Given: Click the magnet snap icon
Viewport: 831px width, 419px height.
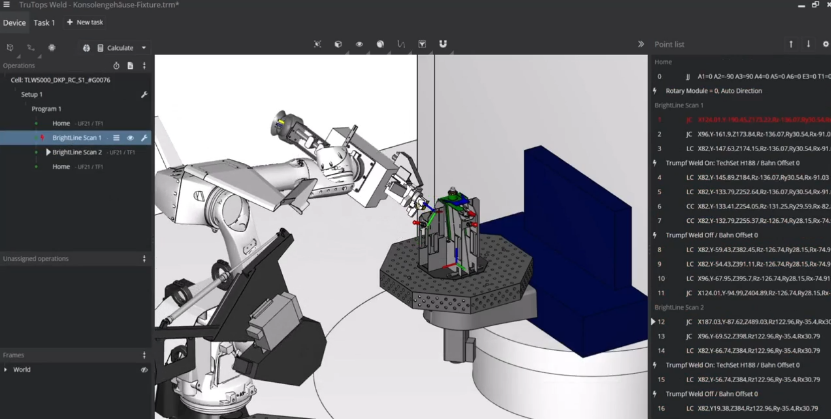Looking at the screenshot, I should pyautogui.click(x=443, y=44).
